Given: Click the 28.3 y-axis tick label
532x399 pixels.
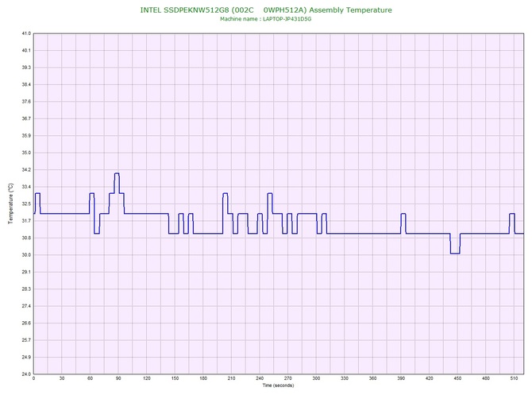Looking at the screenshot, I should (26, 289).
